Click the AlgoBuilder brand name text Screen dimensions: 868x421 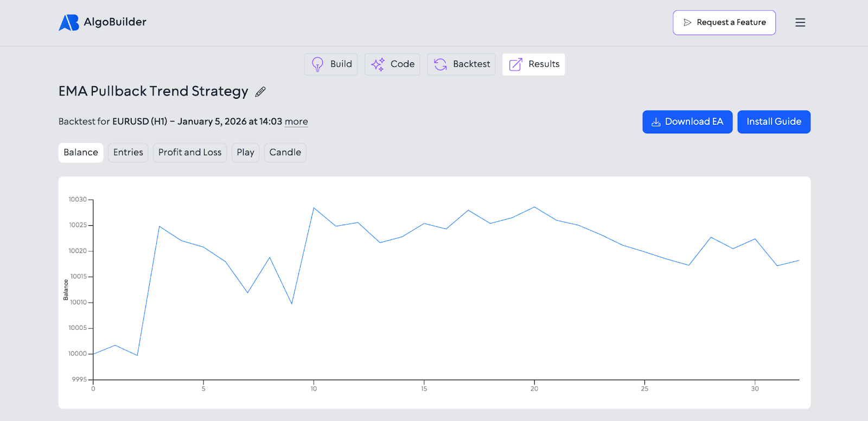115,22
